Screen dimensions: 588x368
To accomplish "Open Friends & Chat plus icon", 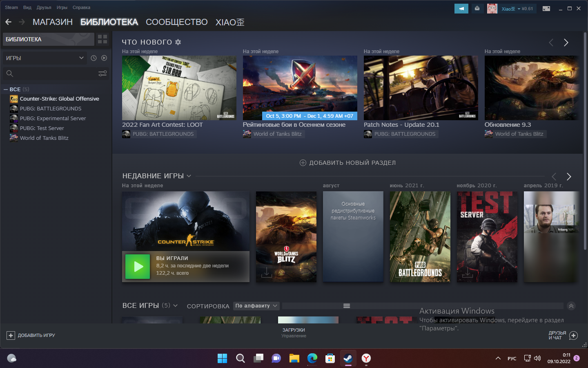I will click(x=573, y=335).
